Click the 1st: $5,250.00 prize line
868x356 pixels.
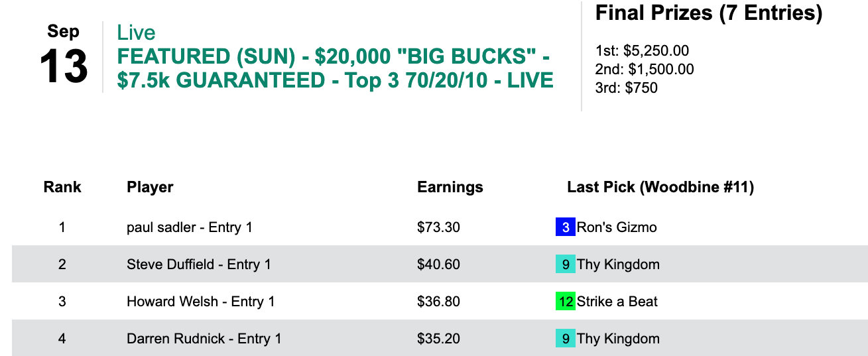(643, 51)
